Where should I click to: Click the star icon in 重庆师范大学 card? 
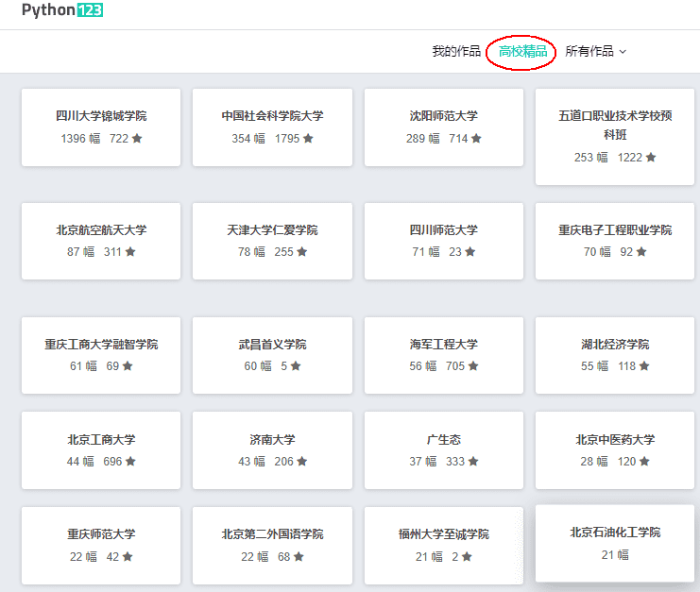tap(128, 557)
